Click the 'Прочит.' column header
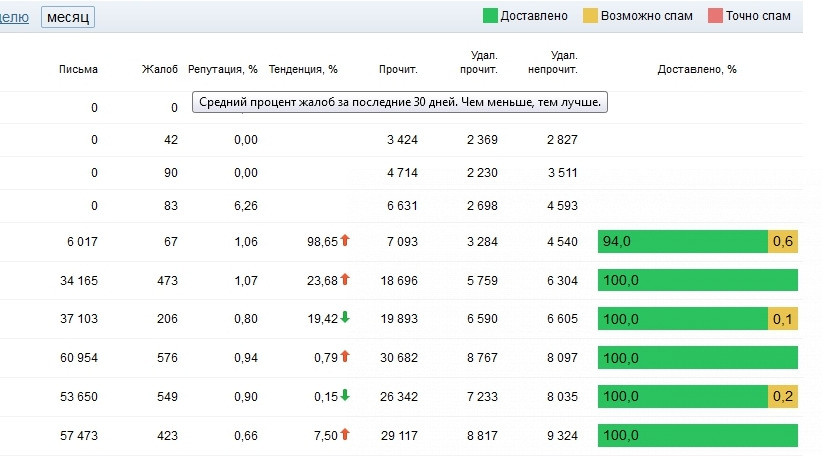 (398, 69)
